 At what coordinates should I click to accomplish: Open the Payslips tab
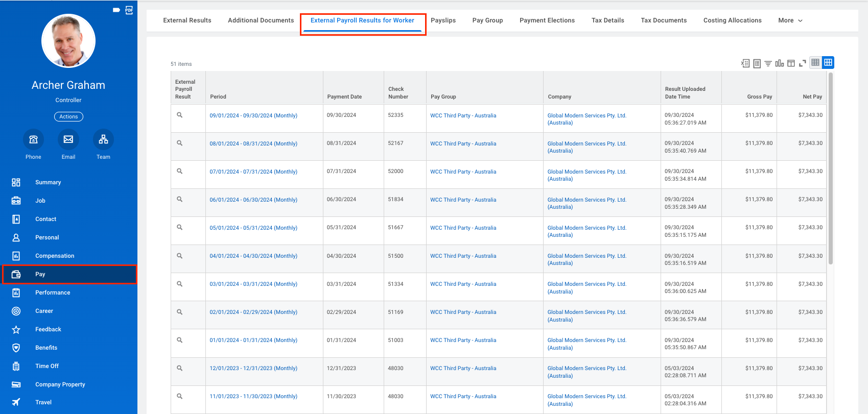pyautogui.click(x=443, y=20)
